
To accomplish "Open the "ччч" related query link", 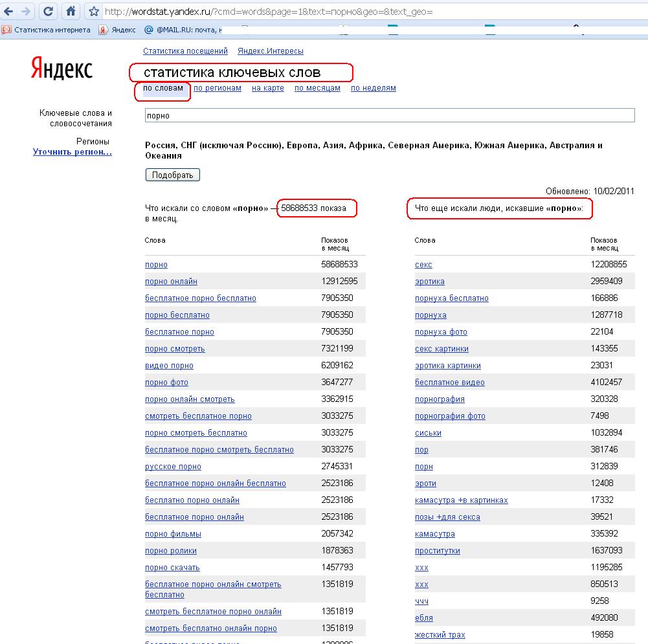I will 421,601.
